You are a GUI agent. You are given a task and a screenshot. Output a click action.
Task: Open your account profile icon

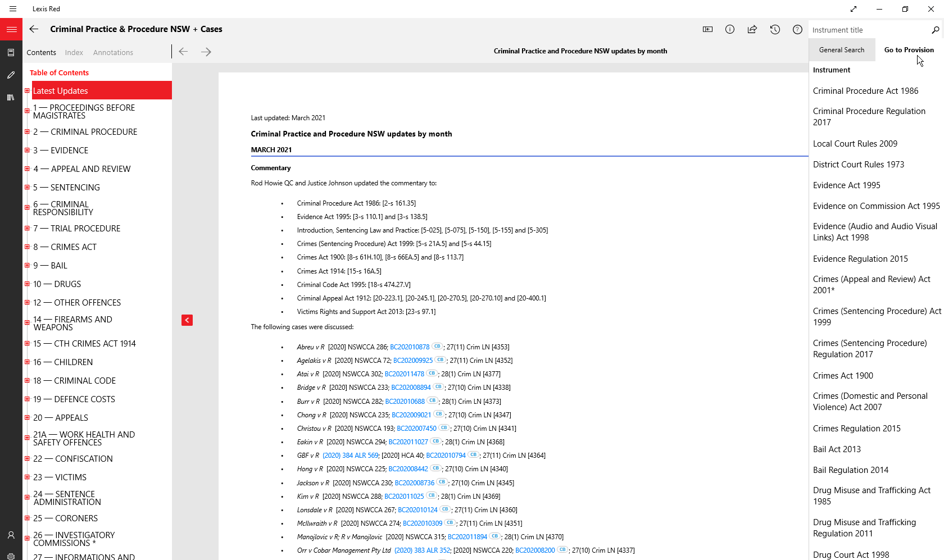pos(11,535)
